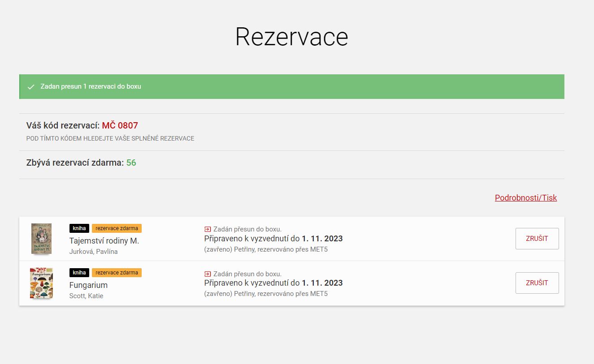594x364 pixels.
Task: Click the 'kniha' badge on Fungarium
Action: [x=79, y=273]
